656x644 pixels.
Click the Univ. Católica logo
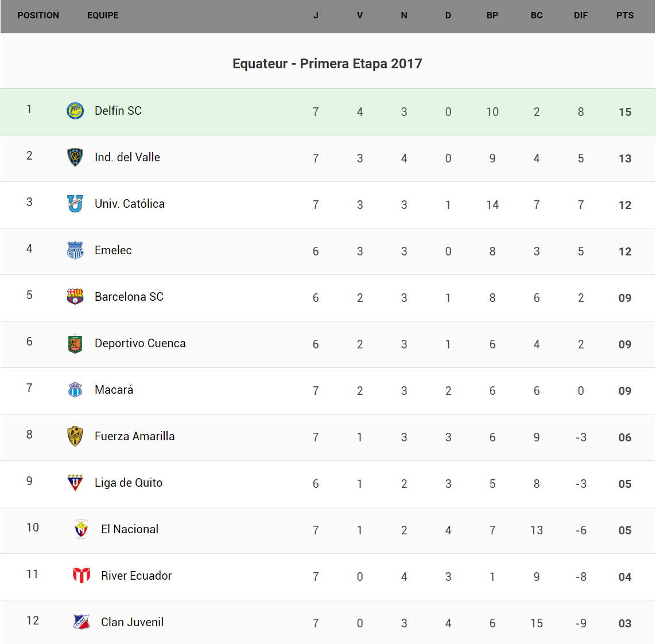(75, 204)
